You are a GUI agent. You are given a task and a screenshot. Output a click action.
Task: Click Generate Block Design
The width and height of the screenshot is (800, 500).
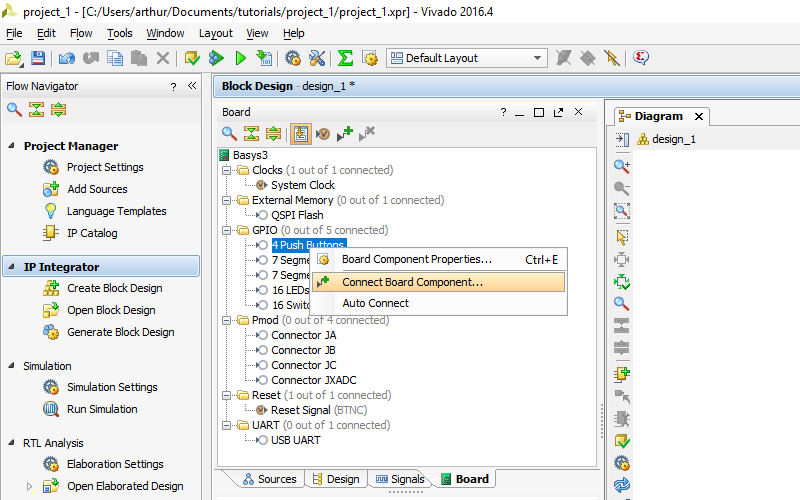[121, 332]
